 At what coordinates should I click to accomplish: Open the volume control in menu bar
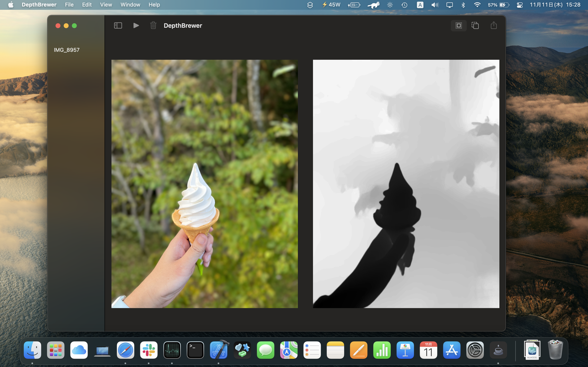435,5
